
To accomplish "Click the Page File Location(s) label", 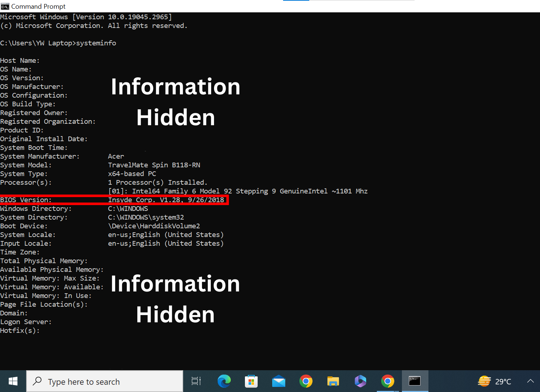I will 44,305.
